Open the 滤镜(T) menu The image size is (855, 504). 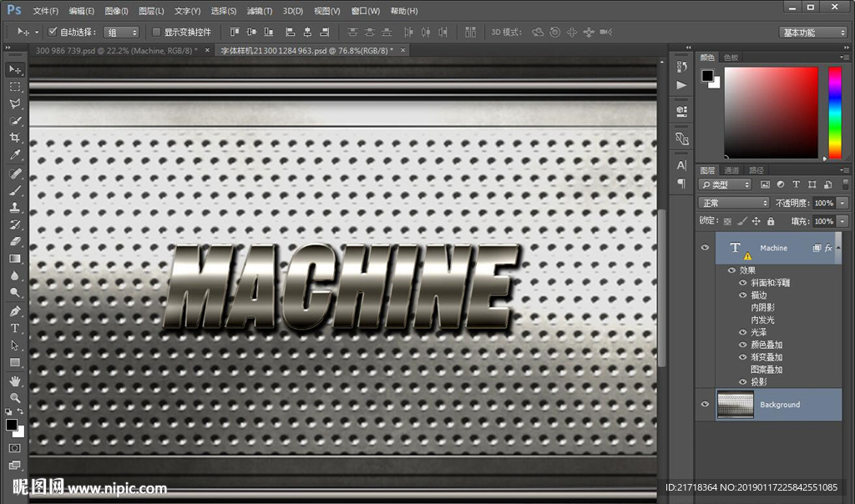tap(259, 11)
